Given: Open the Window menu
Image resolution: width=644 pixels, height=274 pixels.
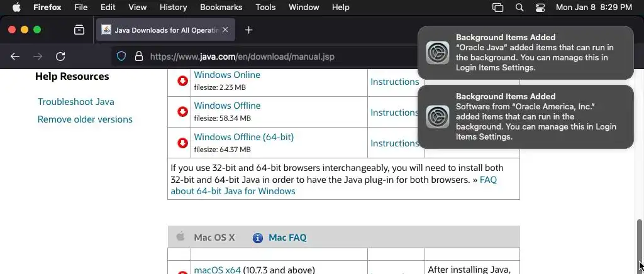Looking at the screenshot, I should (x=304, y=7).
